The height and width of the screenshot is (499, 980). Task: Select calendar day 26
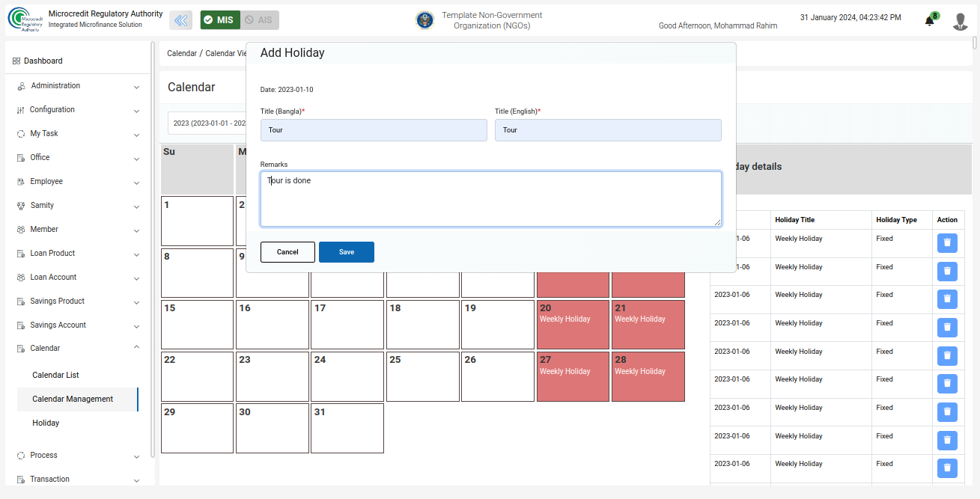pos(498,376)
